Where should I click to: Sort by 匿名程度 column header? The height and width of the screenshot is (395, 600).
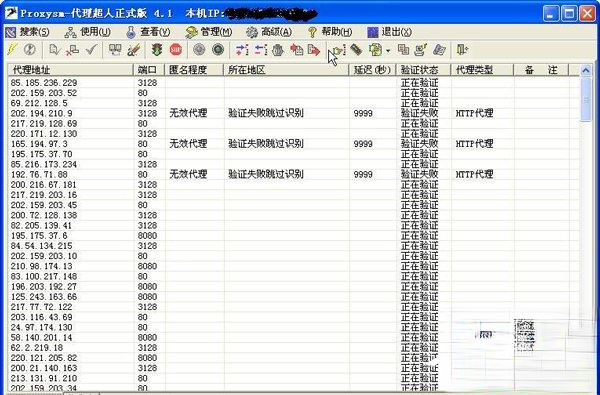click(x=194, y=70)
